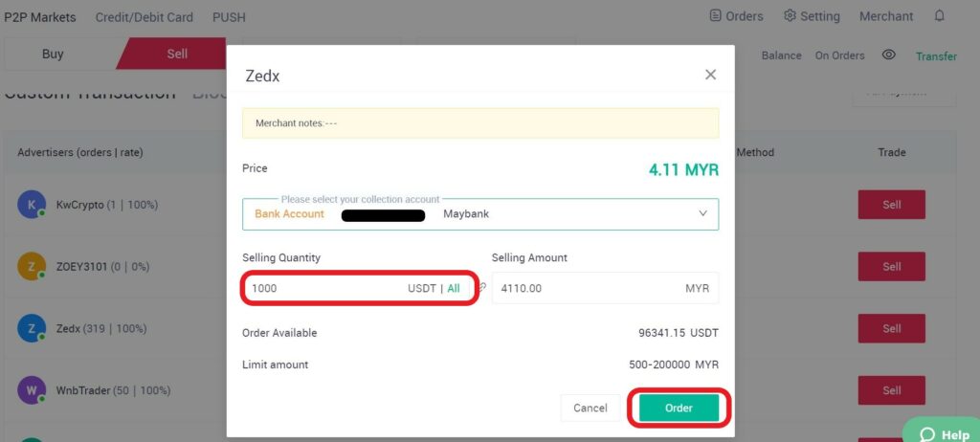Open the Credit/Debit Card menu
980x442 pixels.
(x=144, y=16)
